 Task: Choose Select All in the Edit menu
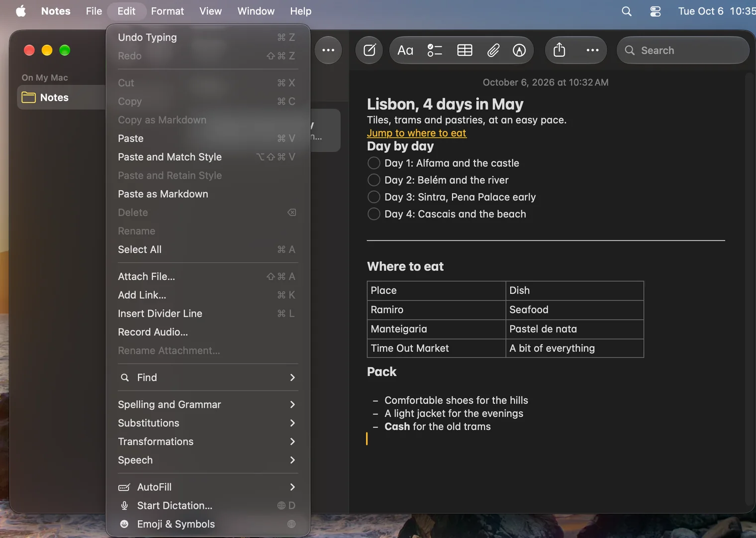click(208, 249)
